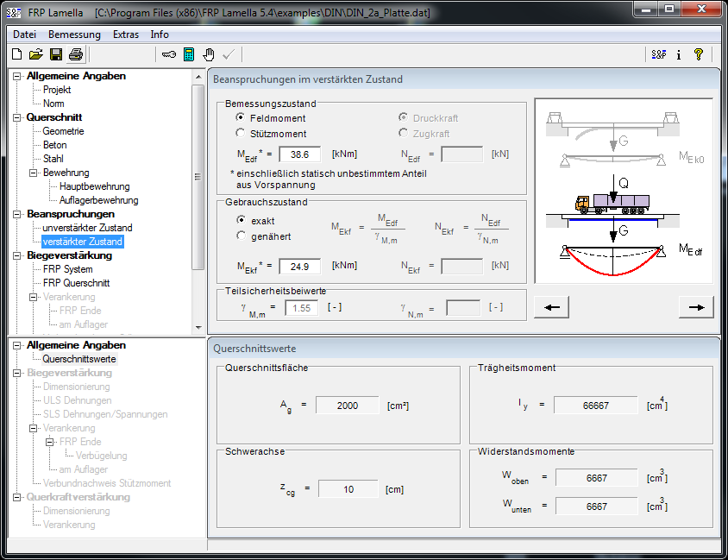The width and height of the screenshot is (728, 560).
Task: Collapse the Bewehrung tree branch
Action: pos(33,173)
